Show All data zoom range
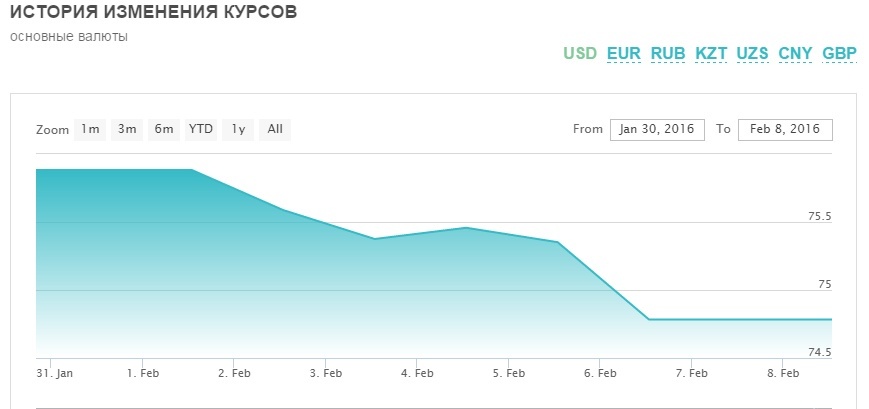The image size is (869, 409). point(275,130)
